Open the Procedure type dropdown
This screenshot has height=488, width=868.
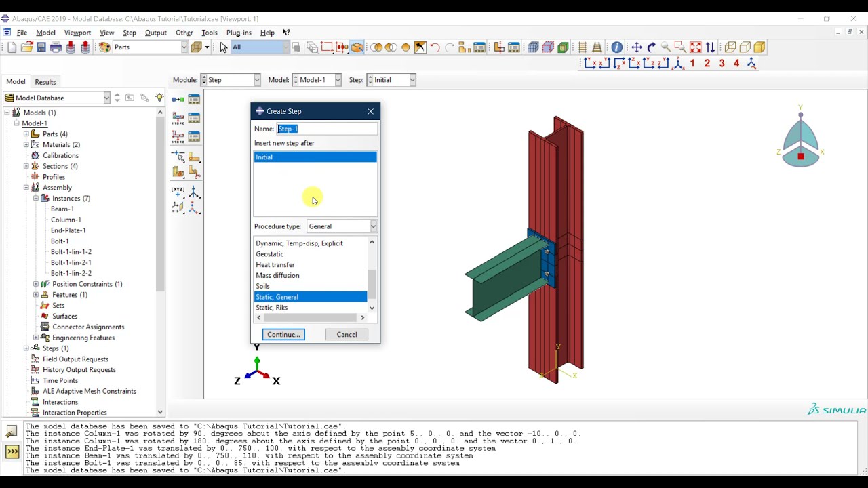(x=373, y=226)
